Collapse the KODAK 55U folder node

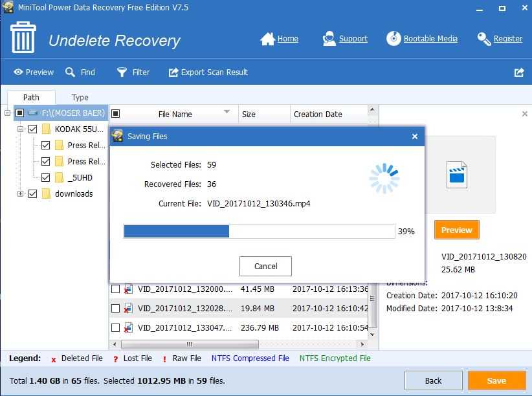coord(20,129)
